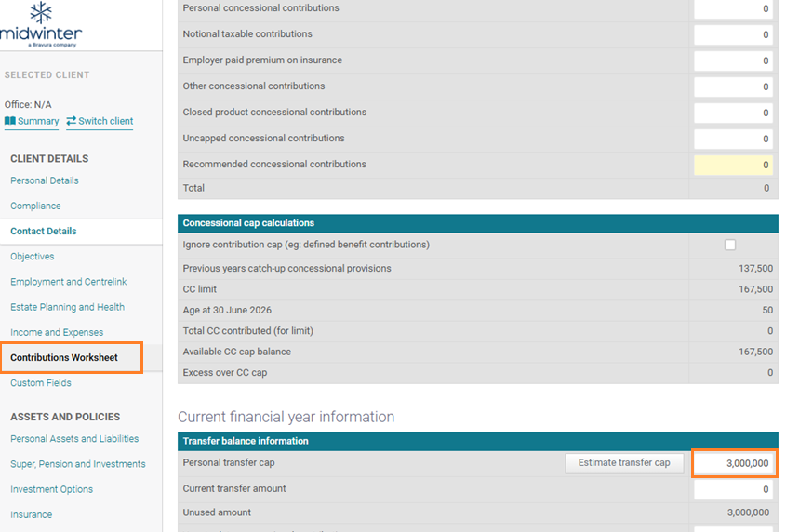Screen dimensions: 786x532
Task: Click the Current transfer amount field
Action: click(x=734, y=489)
